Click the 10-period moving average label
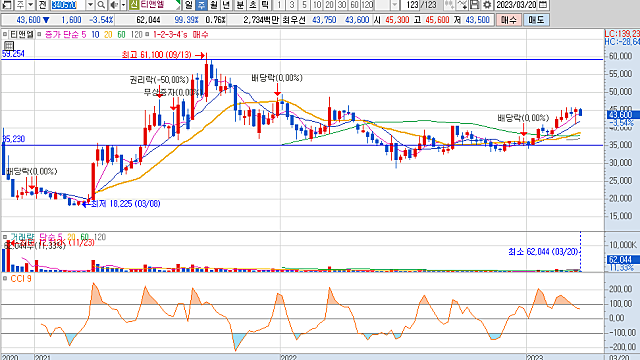 [x=95, y=35]
